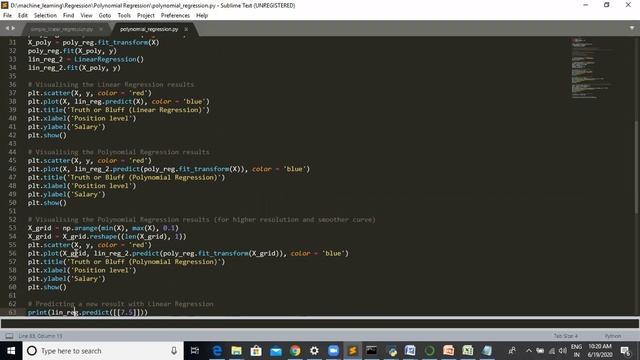This screenshot has height=360, width=640.
Task: Open the Edit menu
Action: (x=23, y=16)
